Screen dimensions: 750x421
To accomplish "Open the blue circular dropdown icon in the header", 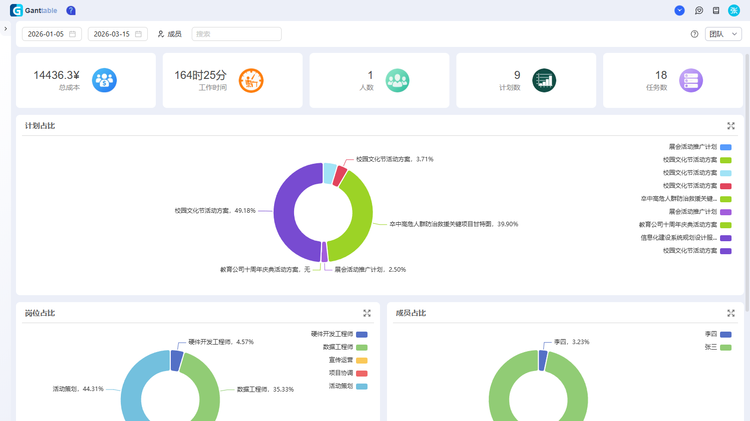I will pyautogui.click(x=679, y=10).
